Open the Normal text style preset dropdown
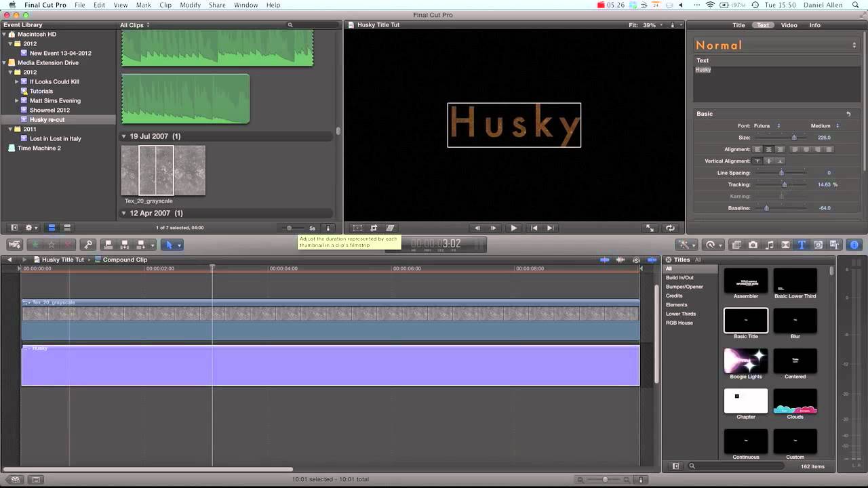Image resolution: width=868 pixels, height=488 pixels. pyautogui.click(x=776, y=45)
